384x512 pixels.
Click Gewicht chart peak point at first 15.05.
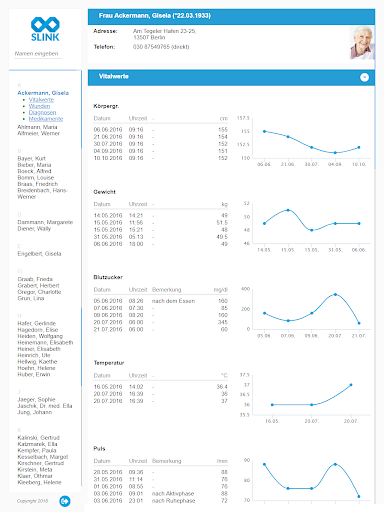(x=288, y=210)
